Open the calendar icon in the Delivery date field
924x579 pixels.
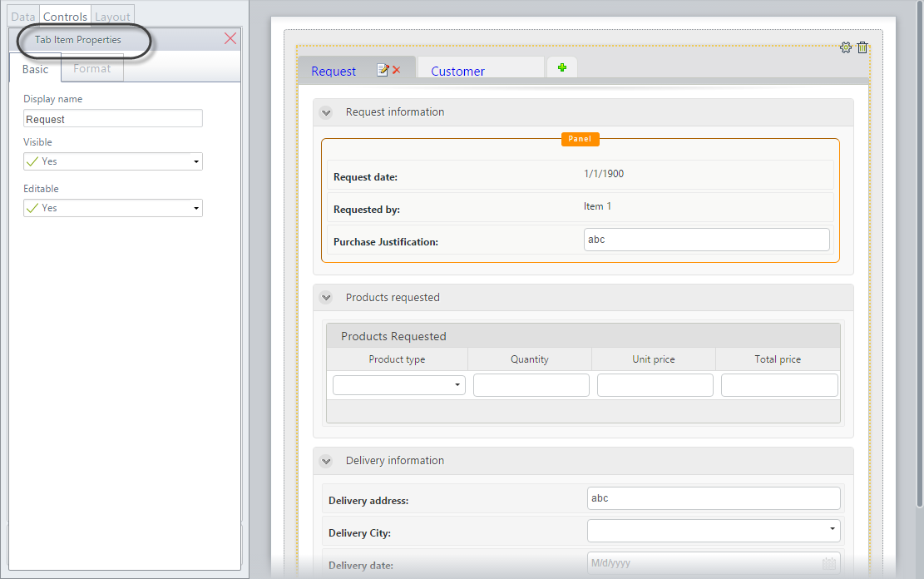tap(829, 564)
